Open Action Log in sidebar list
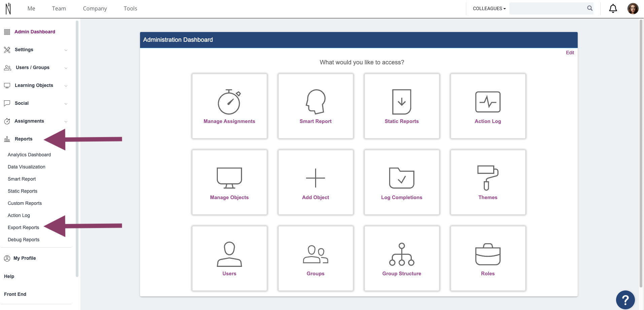644x310 pixels. (x=19, y=215)
